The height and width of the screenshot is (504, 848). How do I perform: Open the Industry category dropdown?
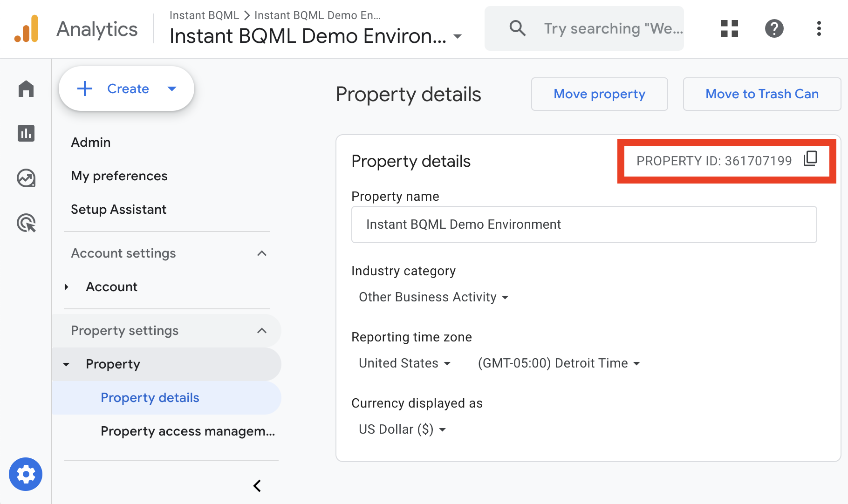coord(433,297)
